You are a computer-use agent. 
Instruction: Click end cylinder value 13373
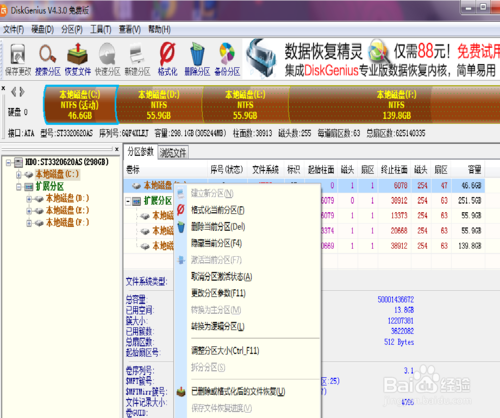(399, 216)
